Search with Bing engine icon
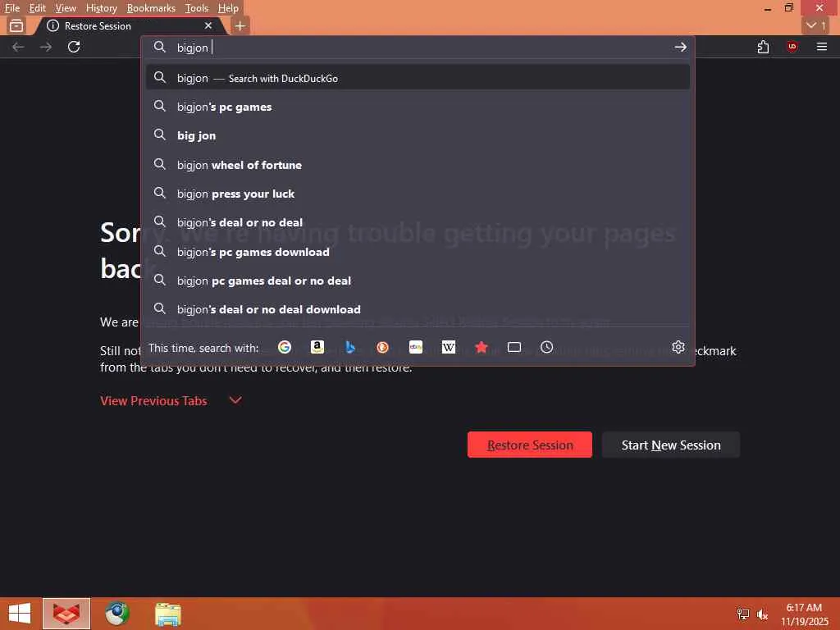Viewport: 840px width, 630px height. tap(349, 347)
